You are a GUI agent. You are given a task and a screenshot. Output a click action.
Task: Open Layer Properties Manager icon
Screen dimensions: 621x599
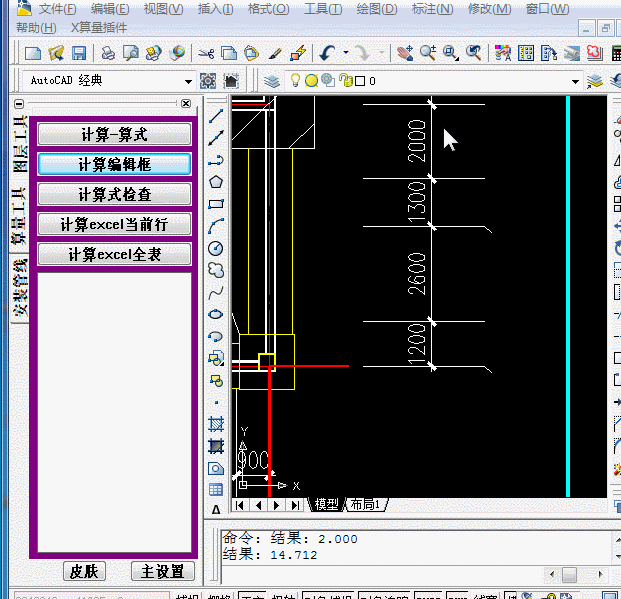click(272, 81)
